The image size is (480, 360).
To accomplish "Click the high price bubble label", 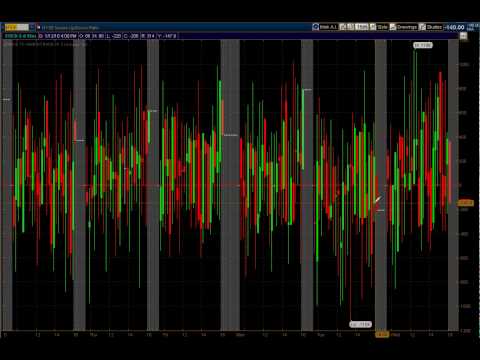I will pos(423,45).
